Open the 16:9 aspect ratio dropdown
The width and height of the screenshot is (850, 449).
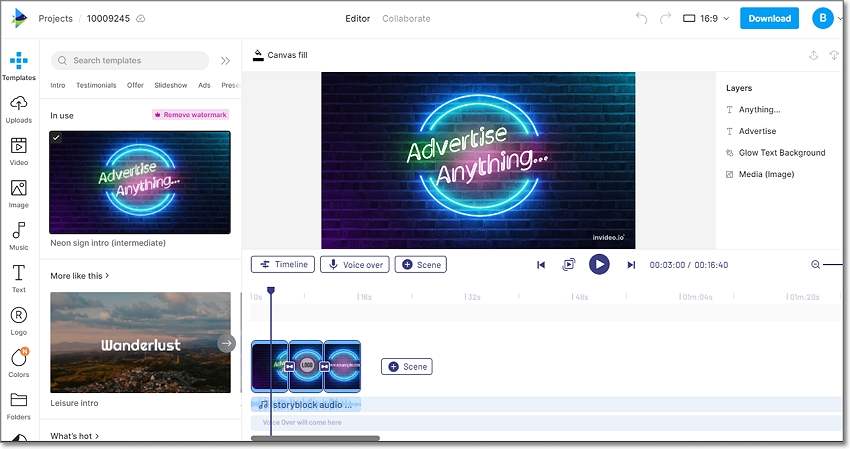pos(706,18)
